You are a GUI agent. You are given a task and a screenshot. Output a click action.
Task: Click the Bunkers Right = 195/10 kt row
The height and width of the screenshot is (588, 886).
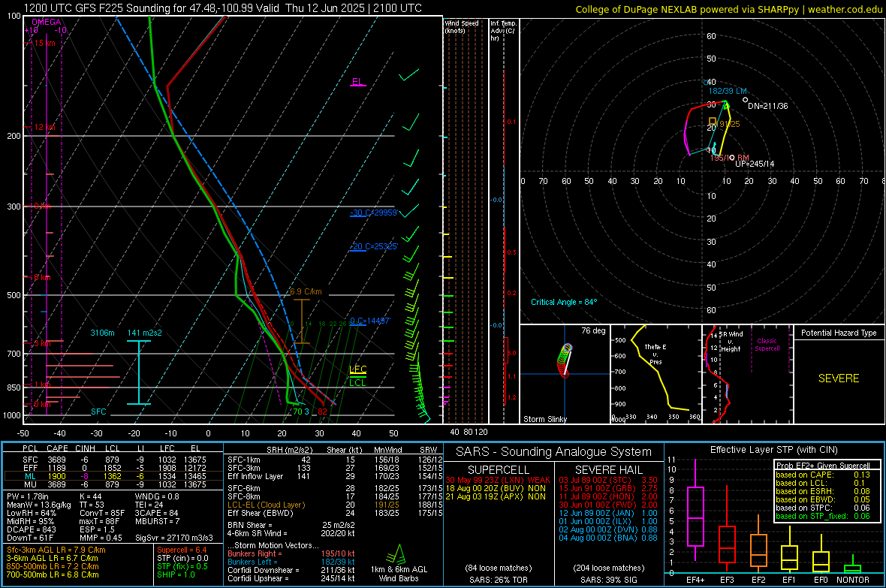tap(291, 553)
